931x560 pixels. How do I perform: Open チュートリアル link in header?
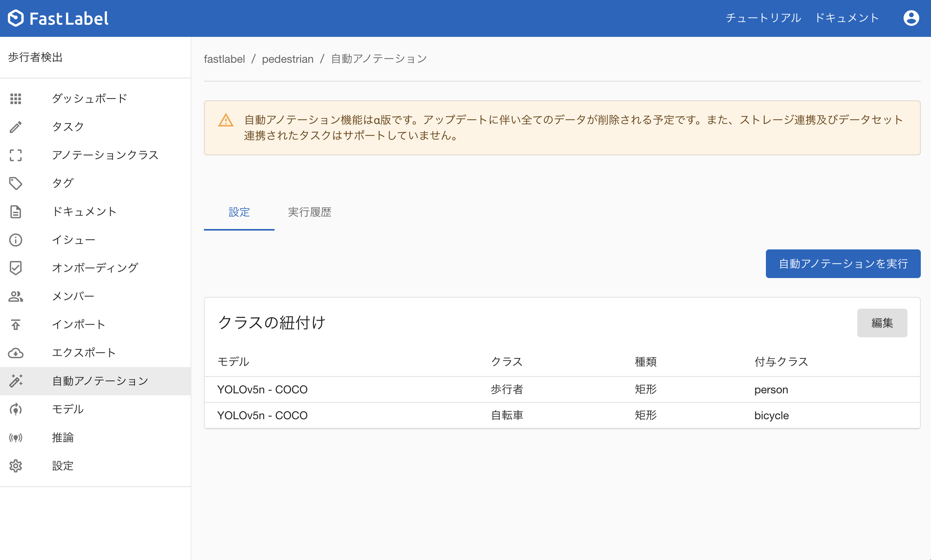pyautogui.click(x=763, y=18)
